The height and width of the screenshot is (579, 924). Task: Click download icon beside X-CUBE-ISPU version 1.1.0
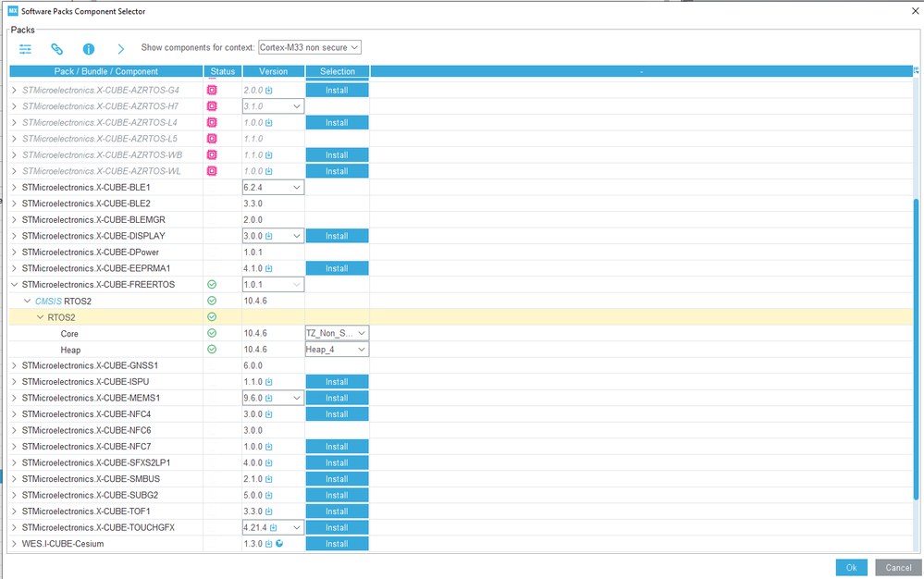269,382
